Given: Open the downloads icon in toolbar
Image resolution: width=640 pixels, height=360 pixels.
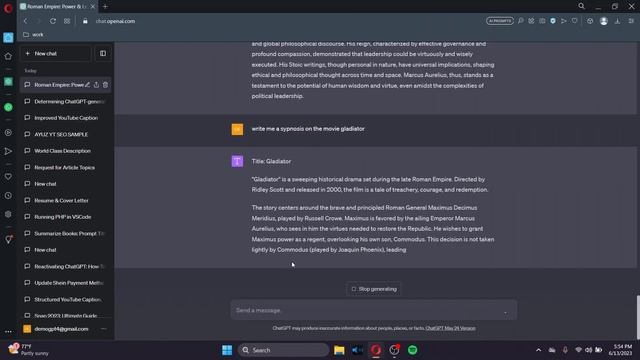Looking at the screenshot, I should point(617,21).
